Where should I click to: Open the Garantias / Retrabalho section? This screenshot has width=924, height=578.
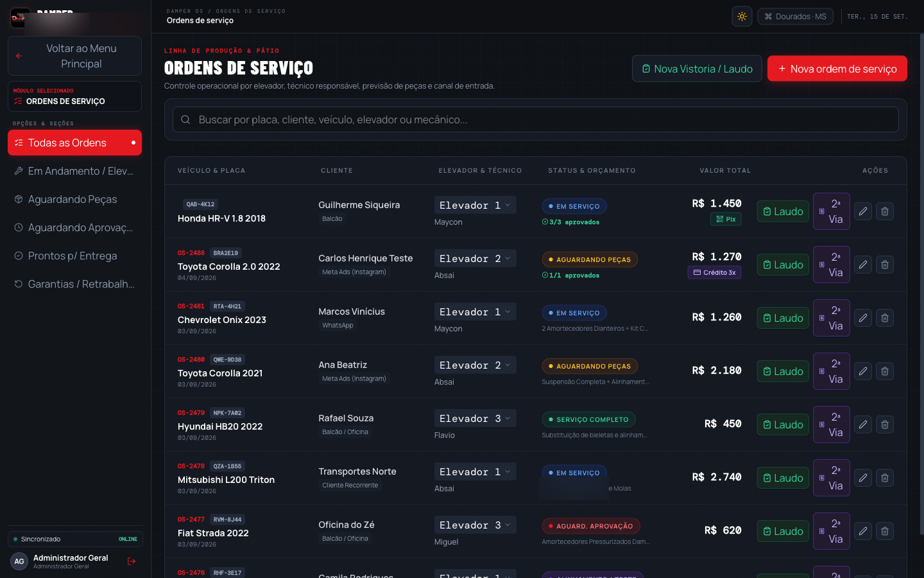(74, 284)
